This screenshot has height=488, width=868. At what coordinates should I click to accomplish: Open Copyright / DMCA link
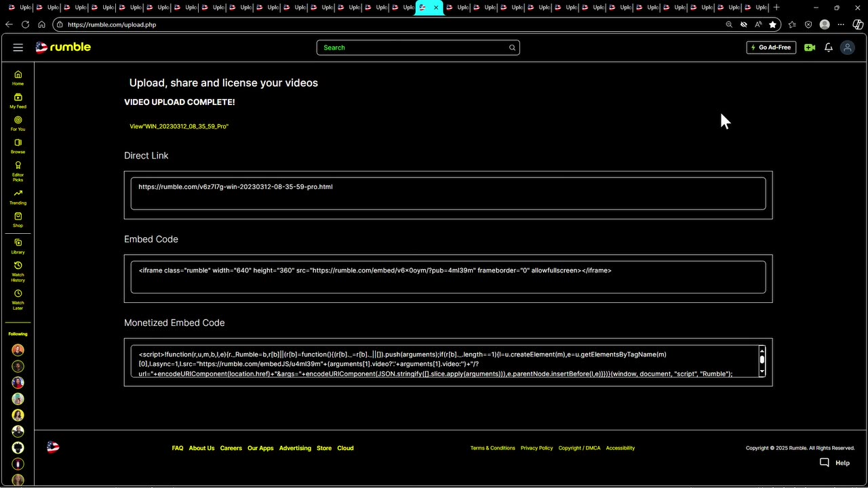[x=580, y=448]
